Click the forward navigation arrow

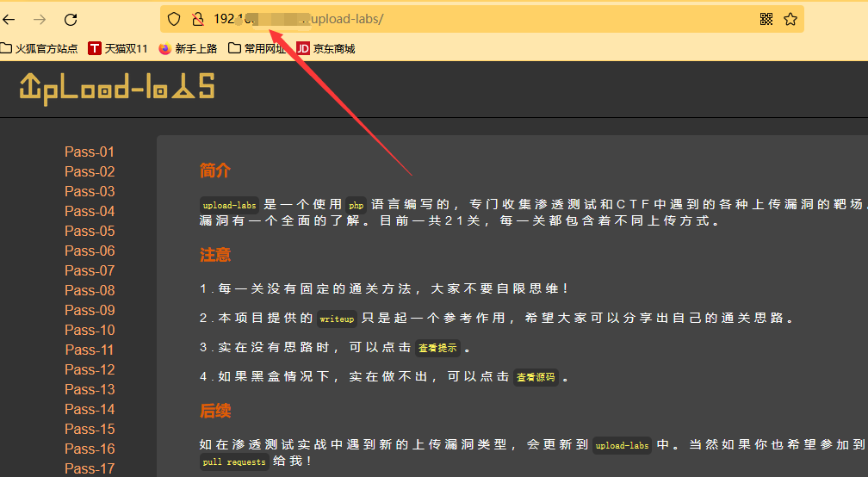40,19
